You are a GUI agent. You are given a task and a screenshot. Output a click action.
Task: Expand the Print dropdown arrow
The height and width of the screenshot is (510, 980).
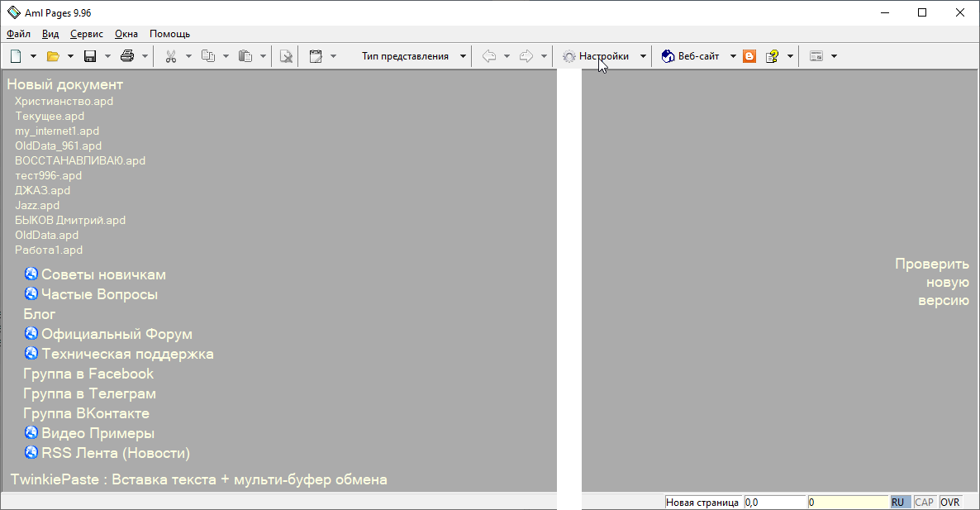[x=145, y=56]
